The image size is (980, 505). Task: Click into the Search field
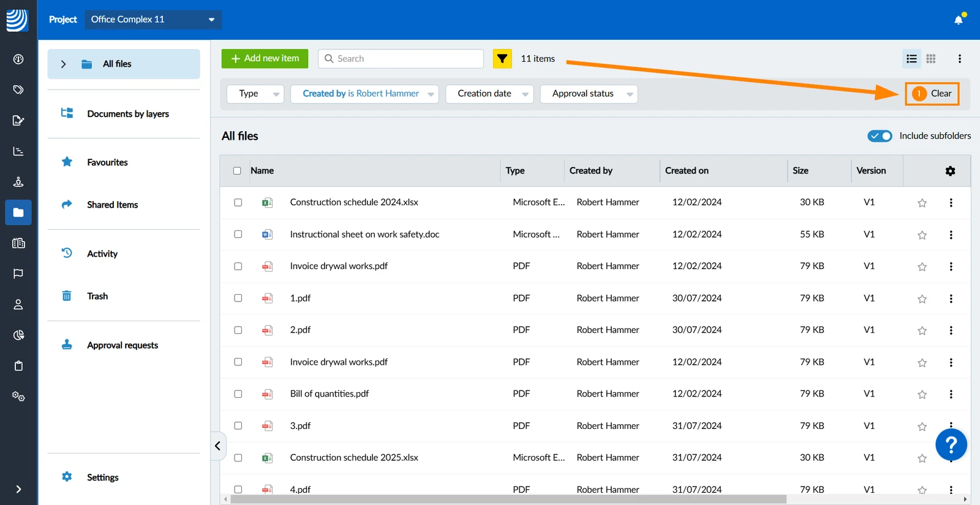[x=401, y=59]
